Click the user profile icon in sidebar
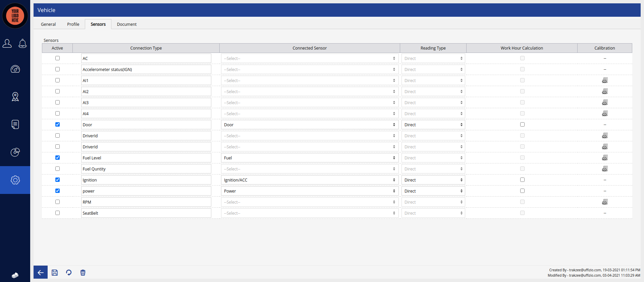Screen dimensions: 644x282 click(7, 43)
